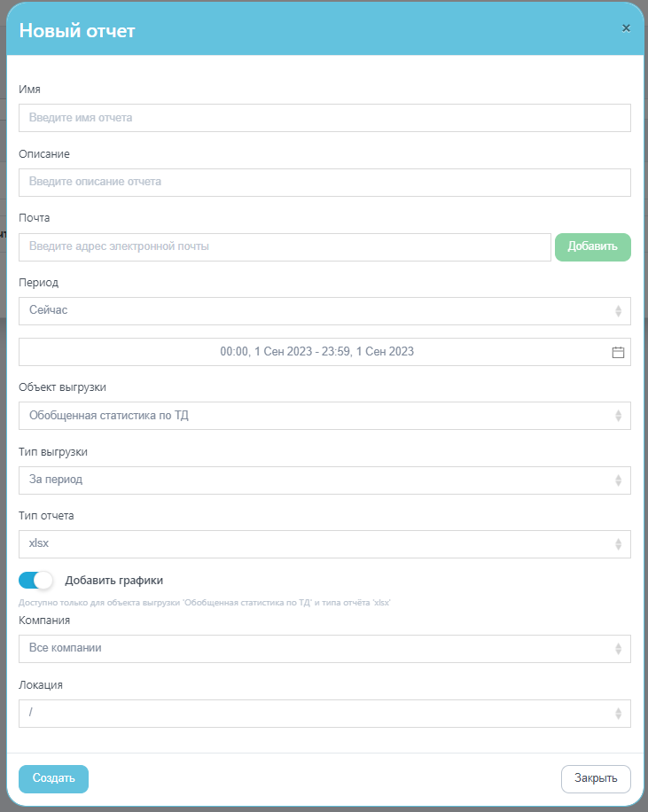
Task: Focus the Введите имя отчета input
Action: (324, 118)
